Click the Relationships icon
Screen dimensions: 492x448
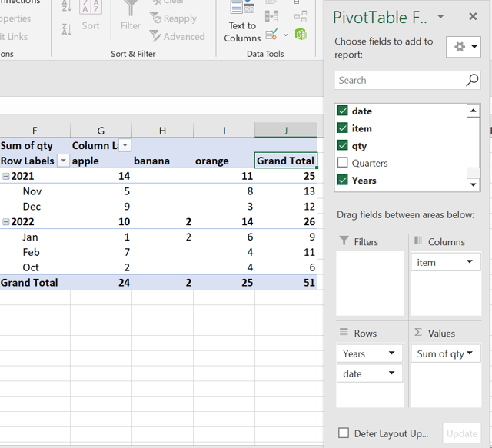(x=301, y=16)
